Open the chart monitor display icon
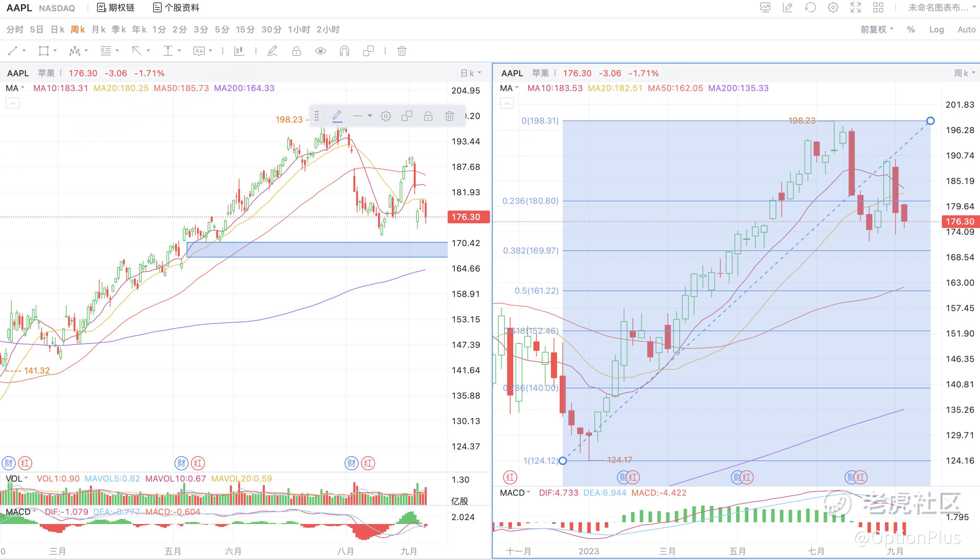The height and width of the screenshot is (560, 980). coord(765,7)
